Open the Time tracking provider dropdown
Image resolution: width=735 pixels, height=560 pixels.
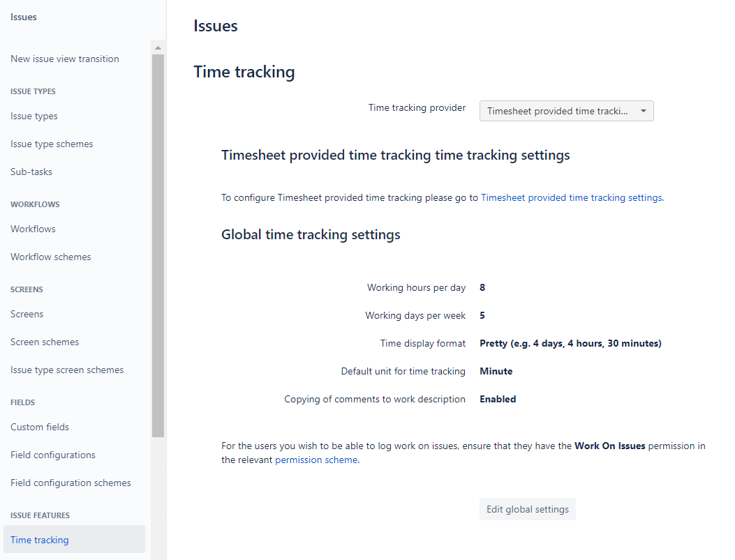click(565, 110)
